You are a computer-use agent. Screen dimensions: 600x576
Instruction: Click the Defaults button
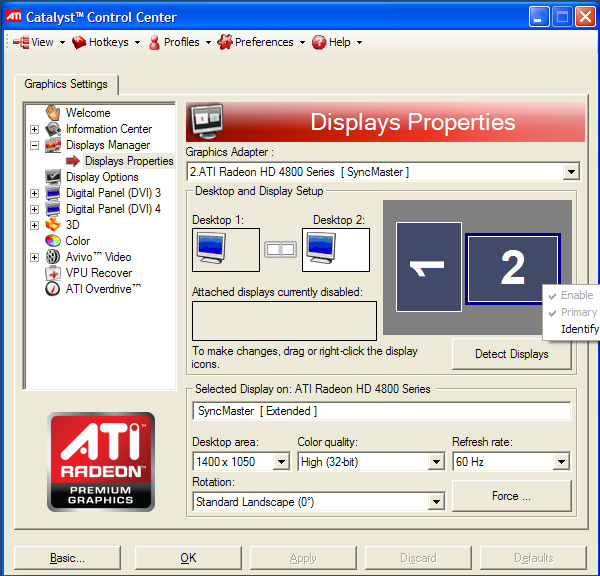pos(533,558)
